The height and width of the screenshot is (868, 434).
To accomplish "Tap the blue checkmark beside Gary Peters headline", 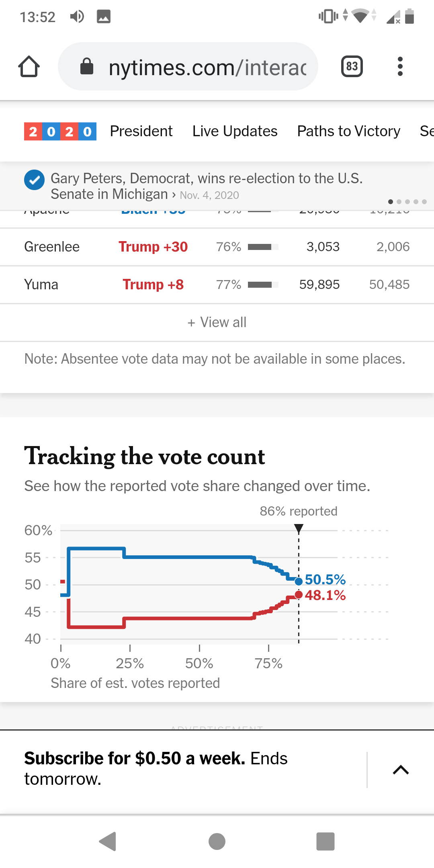I will click(x=35, y=180).
